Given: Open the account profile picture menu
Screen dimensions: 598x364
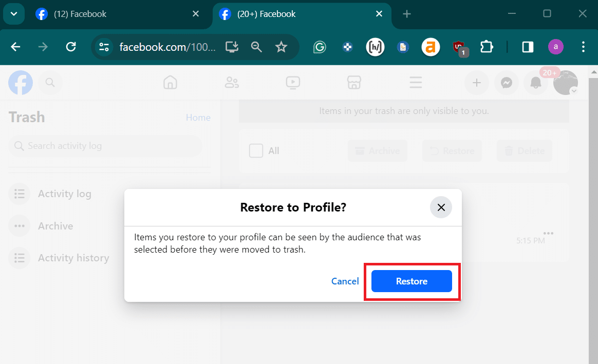Looking at the screenshot, I should [566, 83].
